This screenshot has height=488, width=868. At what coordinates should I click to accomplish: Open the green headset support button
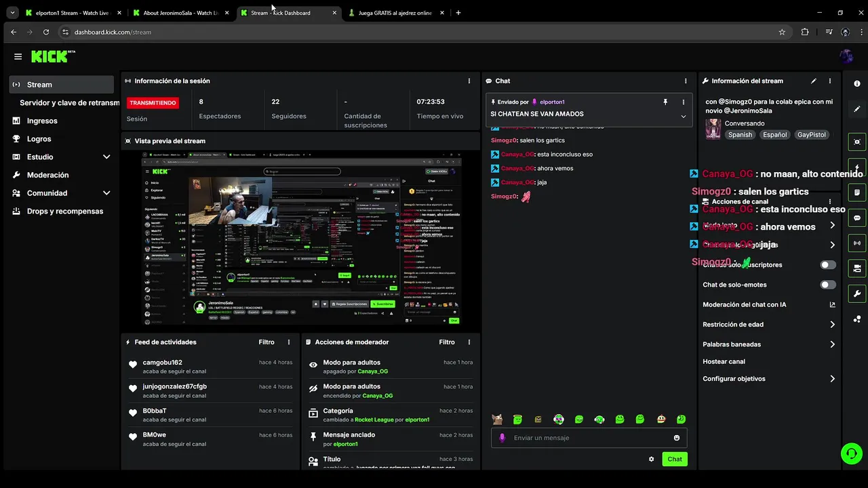point(851,453)
